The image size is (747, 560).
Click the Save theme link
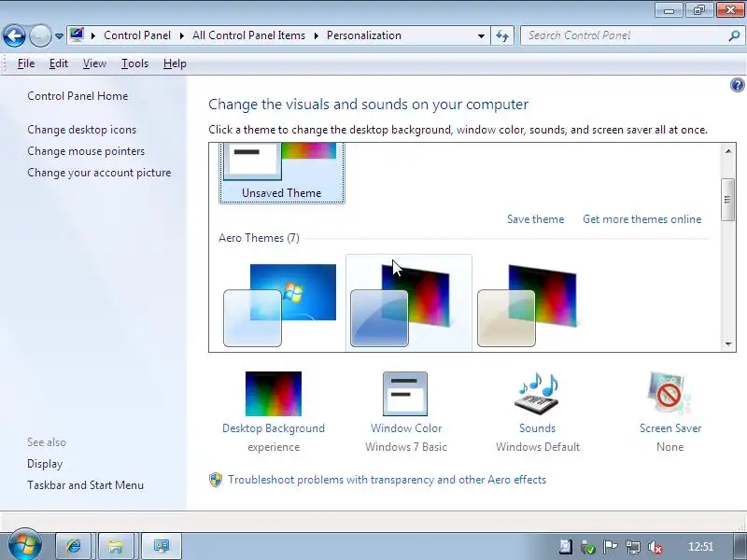coord(535,219)
